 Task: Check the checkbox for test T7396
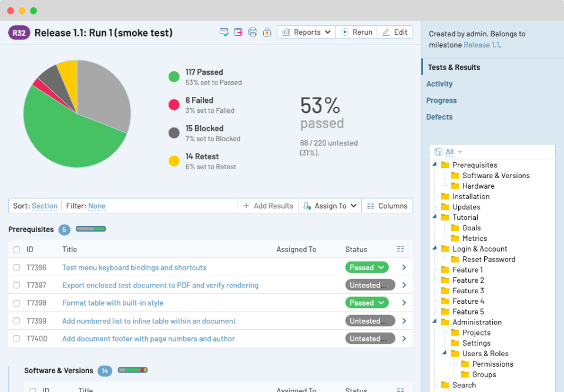tap(16, 267)
